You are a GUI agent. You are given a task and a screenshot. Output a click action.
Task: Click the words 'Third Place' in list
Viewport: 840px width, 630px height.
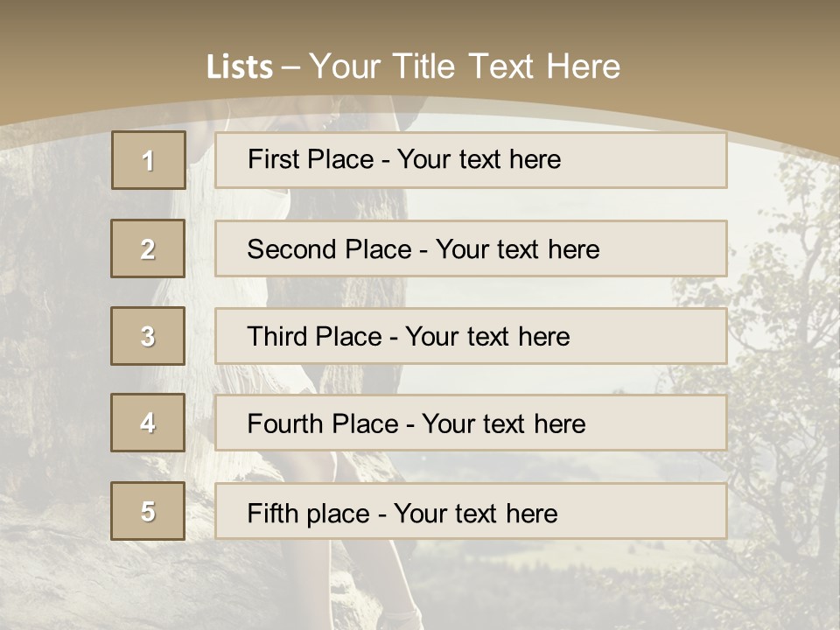(x=314, y=336)
